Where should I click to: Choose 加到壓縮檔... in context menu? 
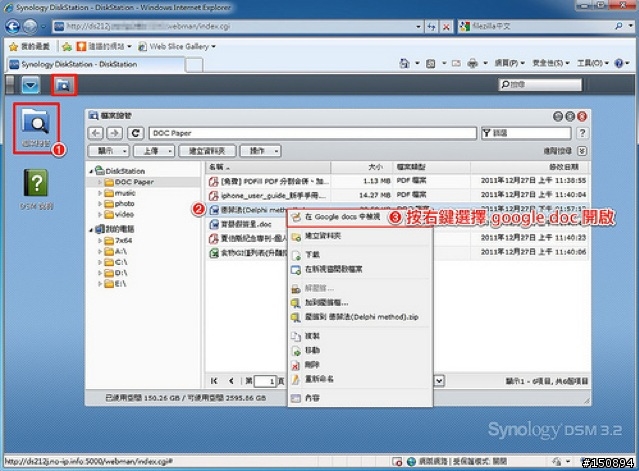pyautogui.click(x=361, y=303)
